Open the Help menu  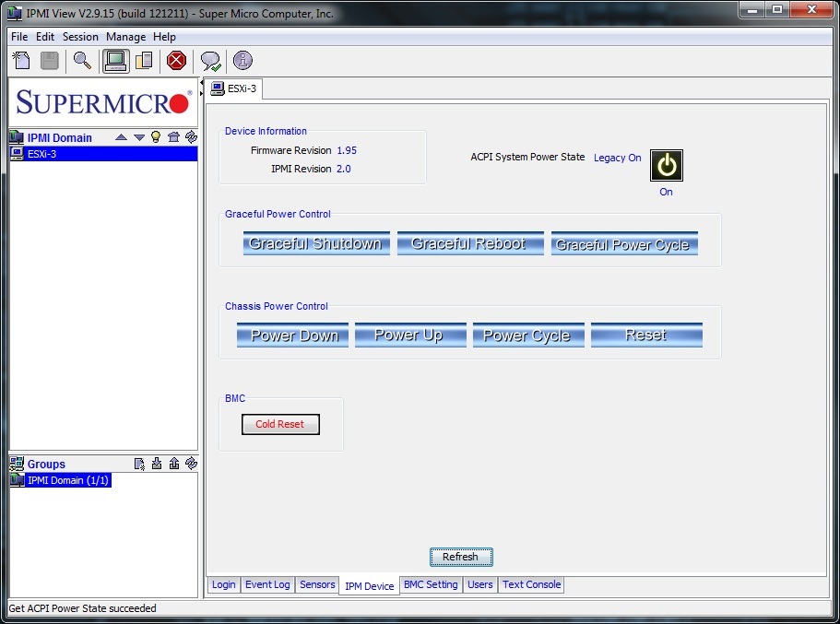click(164, 37)
